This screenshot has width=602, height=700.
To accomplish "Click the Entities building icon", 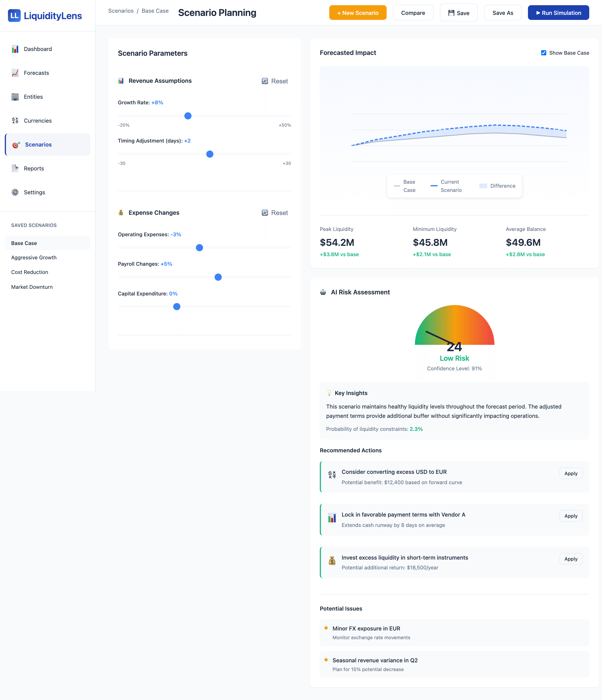I will [15, 97].
